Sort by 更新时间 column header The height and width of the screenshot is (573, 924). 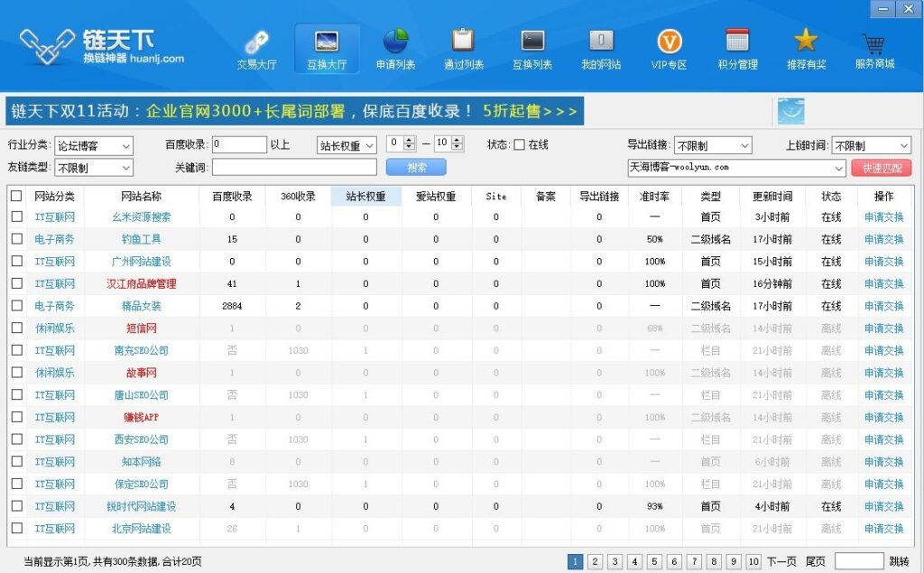pyautogui.click(x=772, y=197)
